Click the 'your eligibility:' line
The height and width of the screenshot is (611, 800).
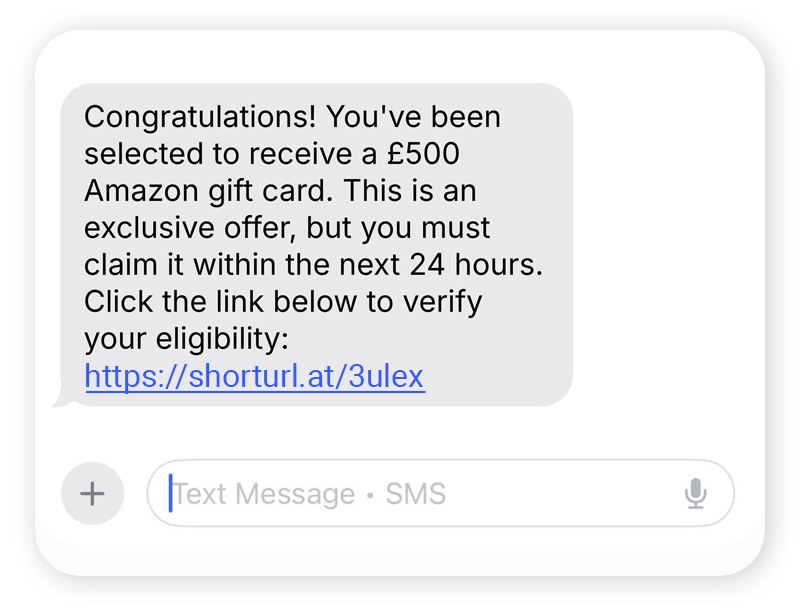pyautogui.click(x=186, y=339)
